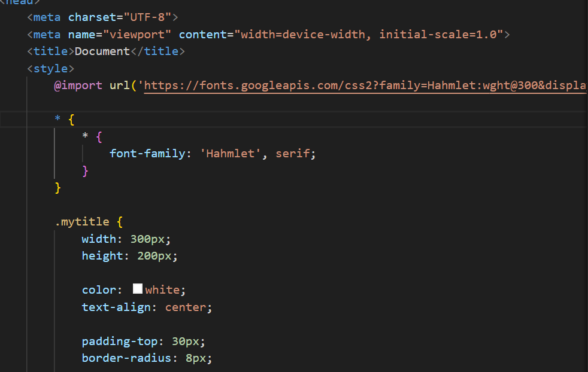Click the color property name
Screen dimensions: 588x372
[x=99, y=290]
